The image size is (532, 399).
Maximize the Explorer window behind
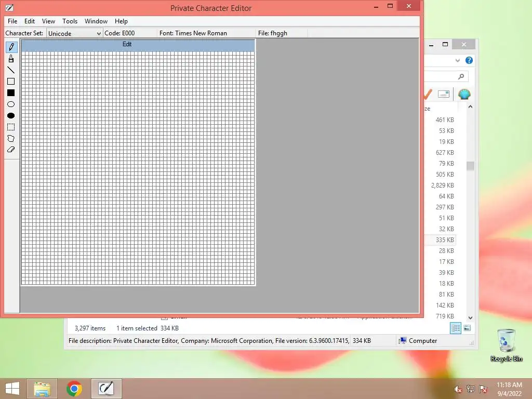[x=445, y=45]
